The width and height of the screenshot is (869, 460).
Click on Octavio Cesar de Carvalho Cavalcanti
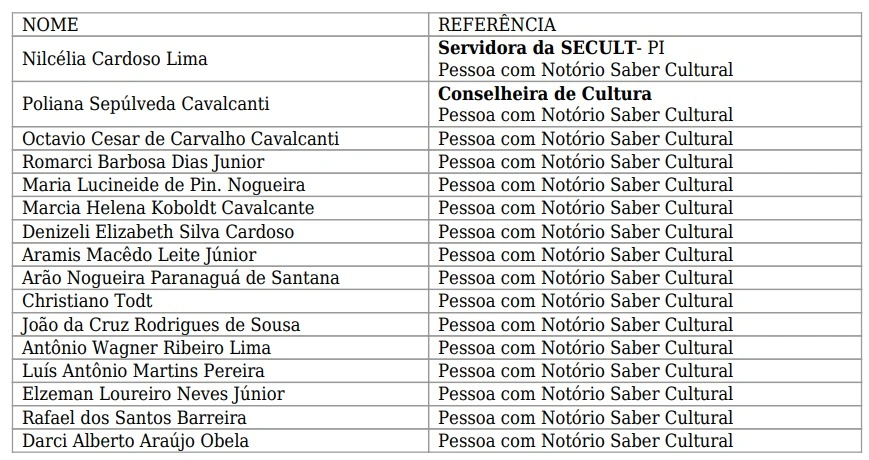[180, 139]
